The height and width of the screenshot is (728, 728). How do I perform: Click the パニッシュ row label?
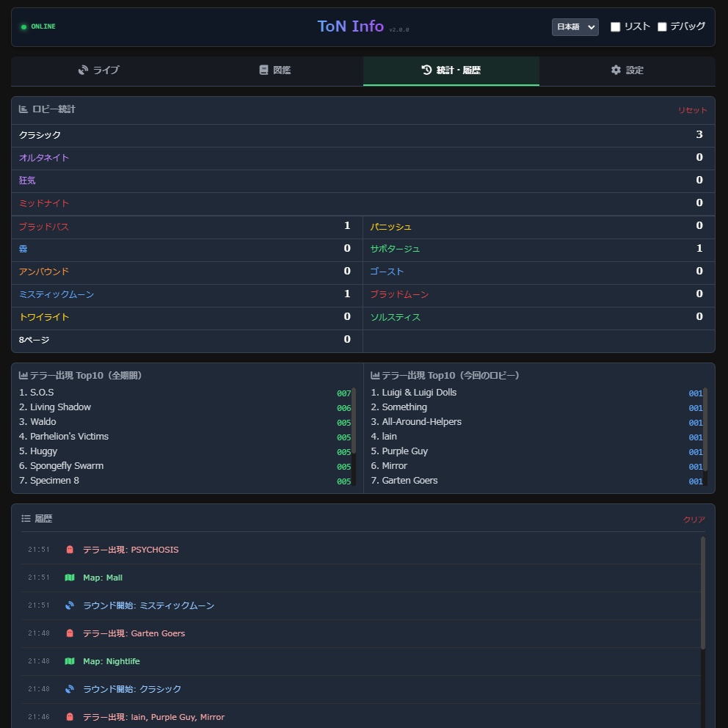pyautogui.click(x=391, y=227)
